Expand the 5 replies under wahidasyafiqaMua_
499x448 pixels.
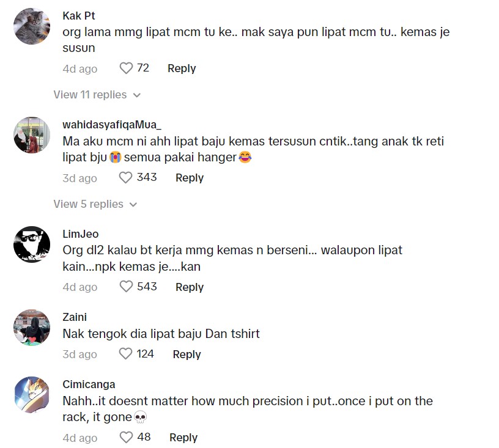tap(95, 204)
